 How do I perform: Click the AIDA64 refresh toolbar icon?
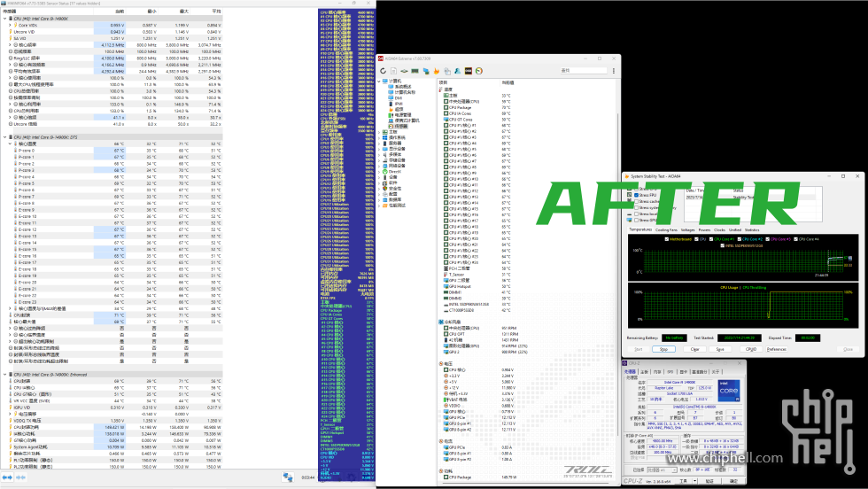[x=383, y=71]
